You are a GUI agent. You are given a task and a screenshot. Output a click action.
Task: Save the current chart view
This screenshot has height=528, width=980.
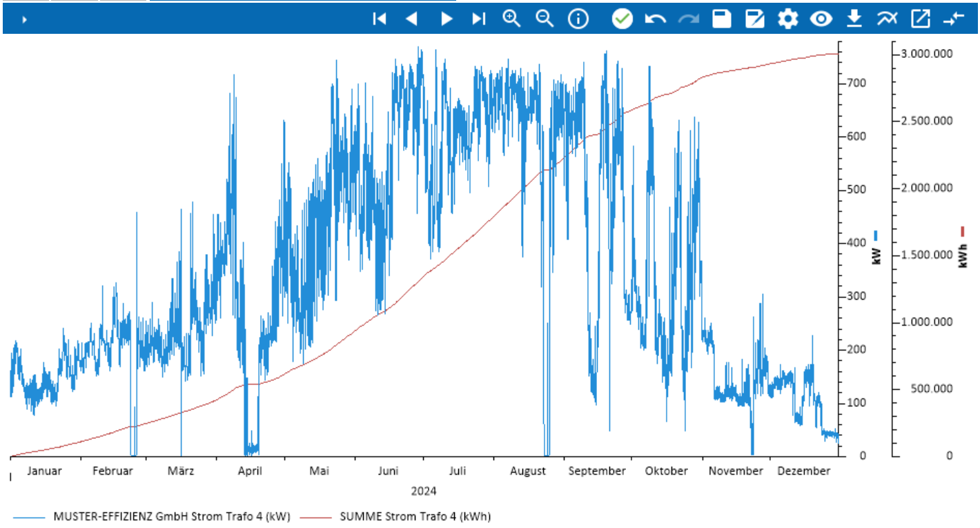click(x=721, y=19)
